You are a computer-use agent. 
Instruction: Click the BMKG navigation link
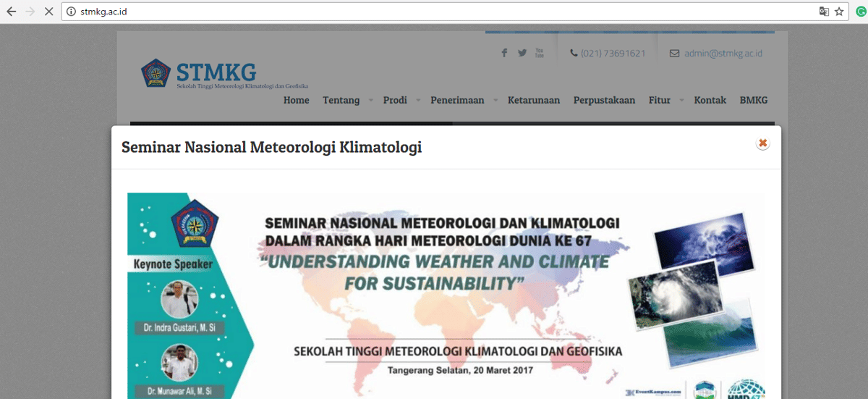[753, 100]
